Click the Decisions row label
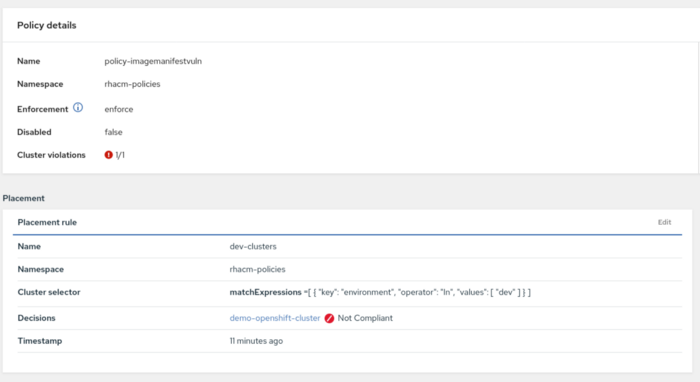This screenshot has height=382, width=700. [x=37, y=318]
